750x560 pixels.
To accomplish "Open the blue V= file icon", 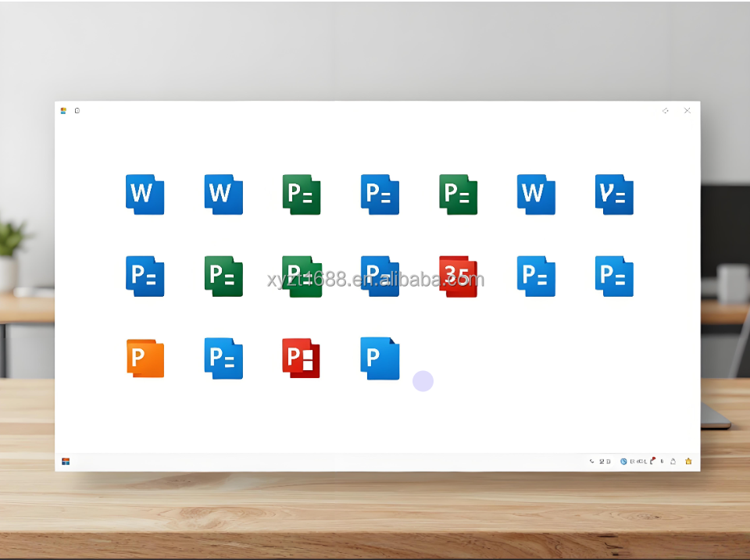I will coord(615,194).
